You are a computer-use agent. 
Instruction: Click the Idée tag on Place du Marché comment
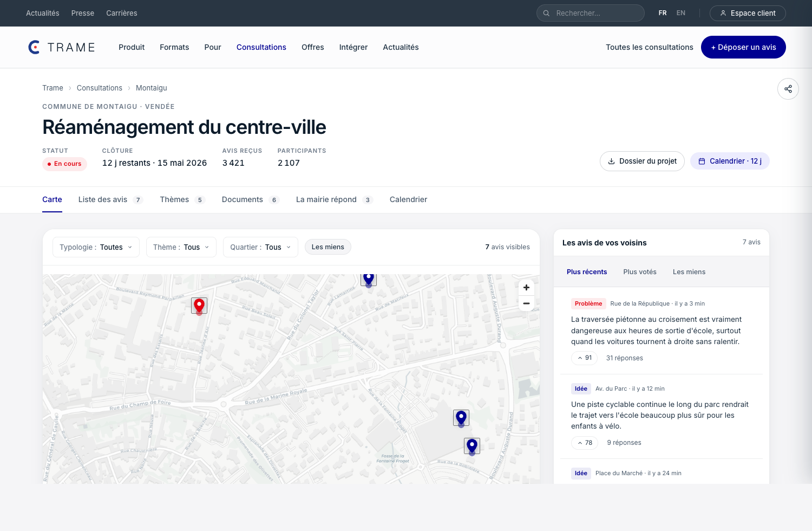click(581, 473)
